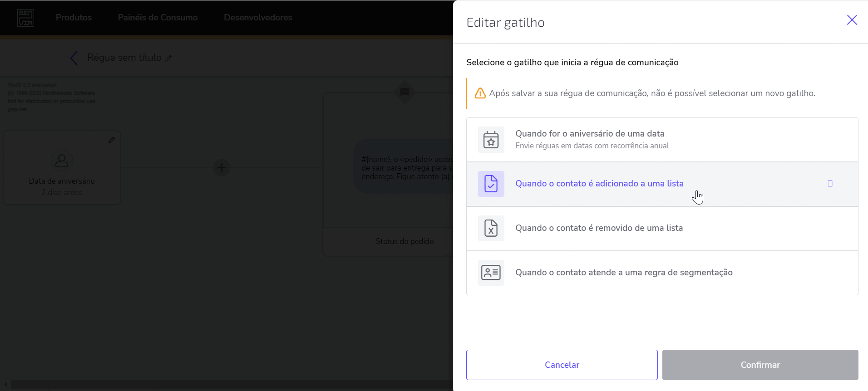Viewport: 868px width, 391px height.
Task: Click "Envie réguas em datas com recorrência anual" subtitle
Action: [592, 146]
